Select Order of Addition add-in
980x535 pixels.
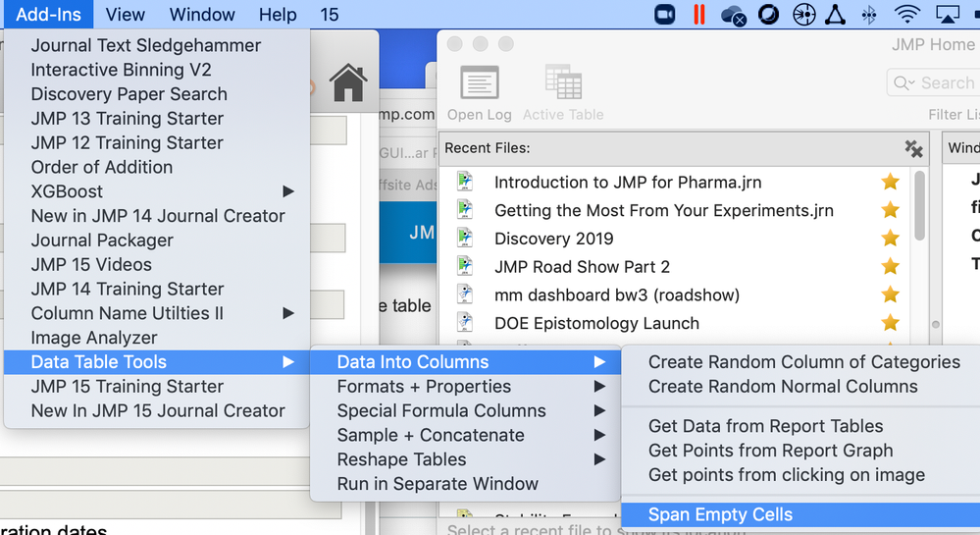click(x=157, y=168)
